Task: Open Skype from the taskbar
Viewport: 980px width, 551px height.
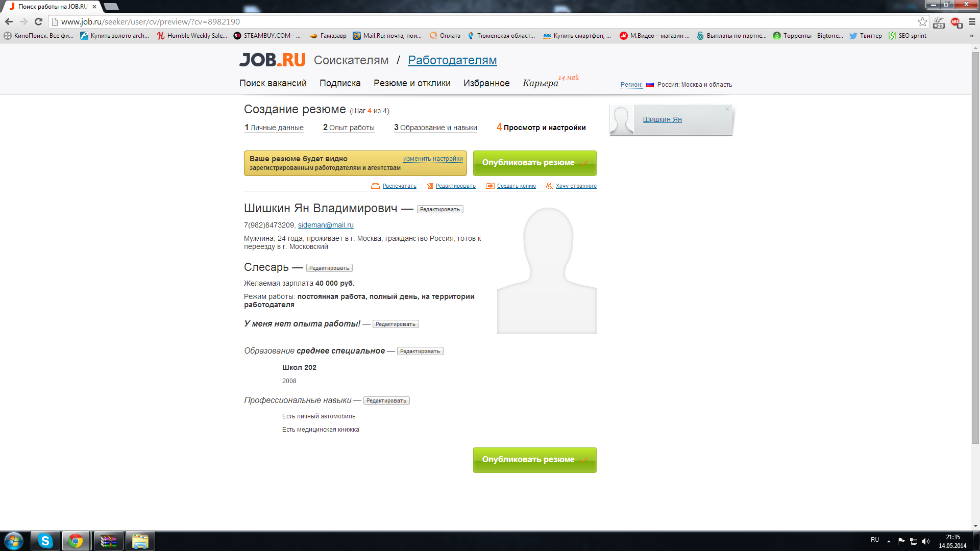Action: 45,541
